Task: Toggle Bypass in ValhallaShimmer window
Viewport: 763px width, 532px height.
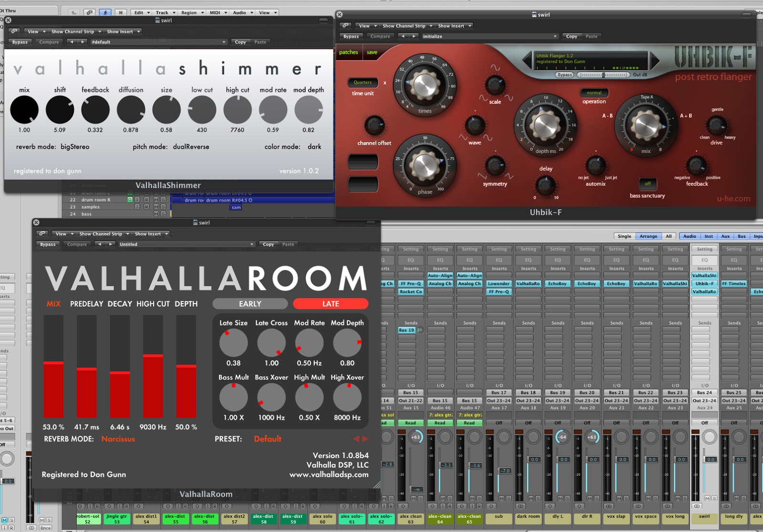Action: click(x=20, y=42)
